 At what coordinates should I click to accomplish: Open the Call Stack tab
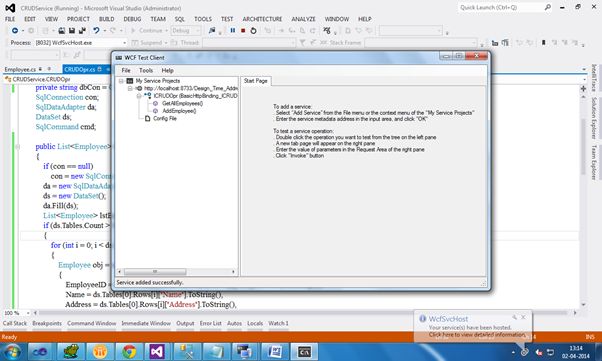tap(15, 324)
